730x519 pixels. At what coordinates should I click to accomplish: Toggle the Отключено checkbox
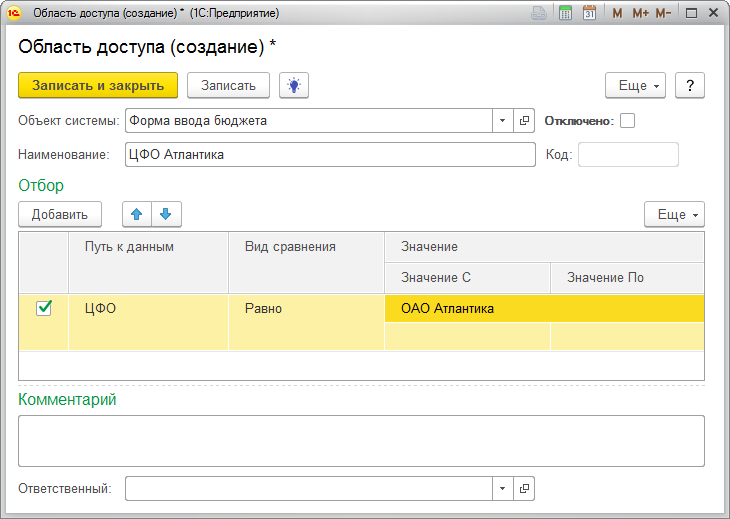click(x=628, y=121)
